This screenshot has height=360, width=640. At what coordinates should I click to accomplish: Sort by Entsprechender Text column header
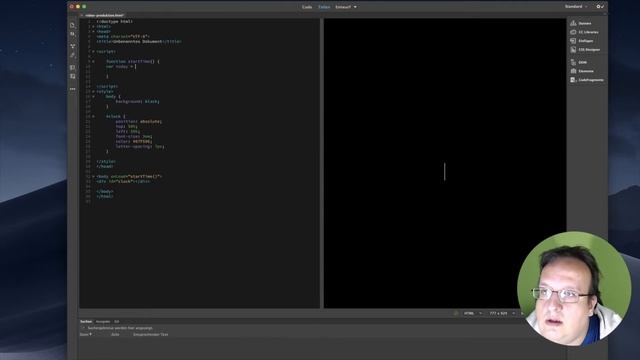[x=150, y=334]
